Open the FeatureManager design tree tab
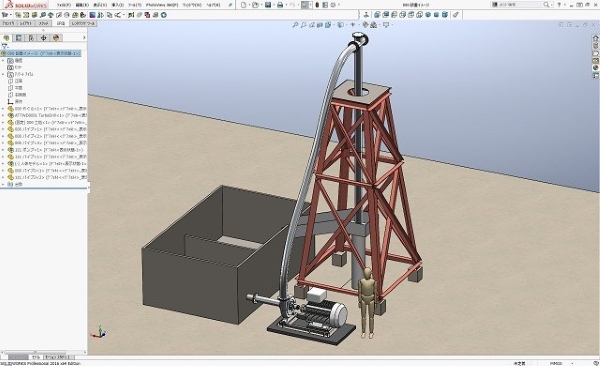 6,38
